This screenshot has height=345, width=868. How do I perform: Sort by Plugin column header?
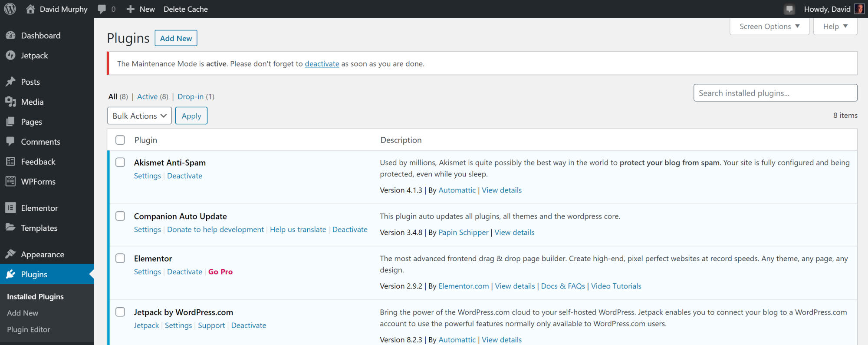[x=146, y=140]
